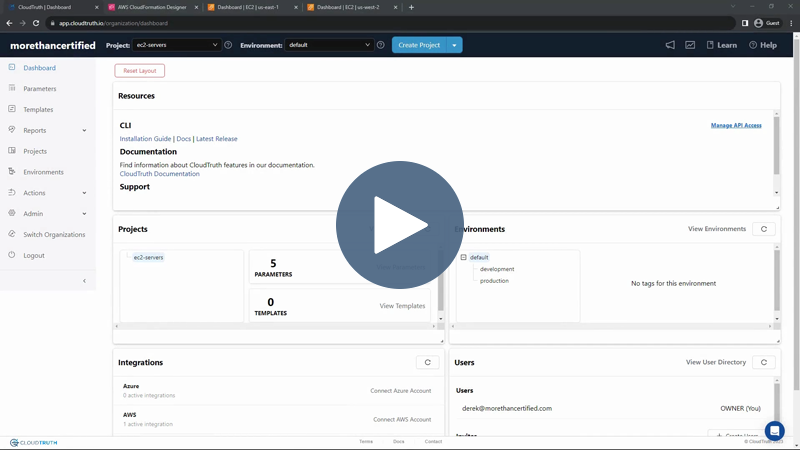Click the Environments panel vertical scrollbar

[x=777, y=280]
